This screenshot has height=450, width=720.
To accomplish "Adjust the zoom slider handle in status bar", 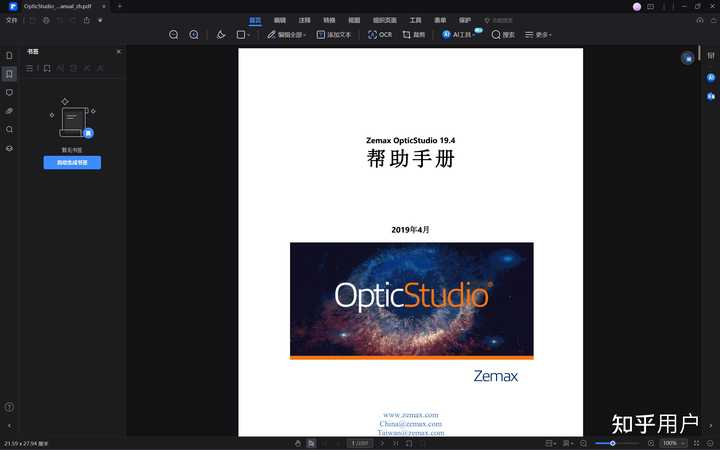I will click(613, 443).
